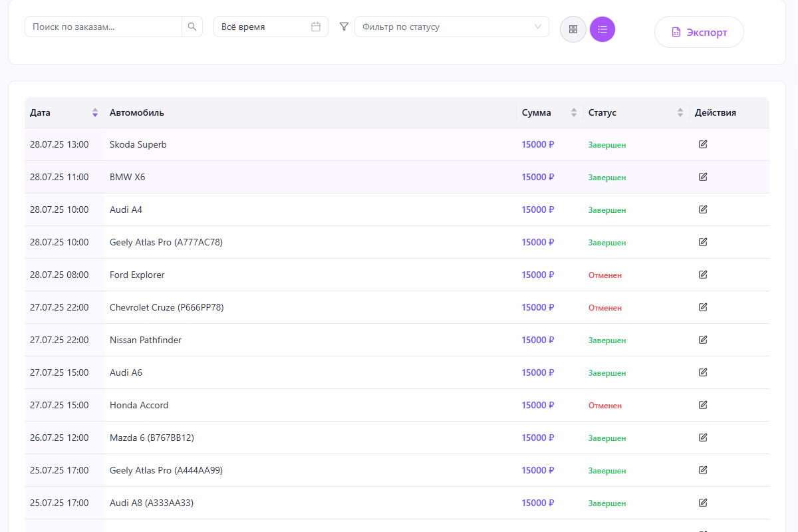Edit the Honda Accord order
The image size is (798, 532).
tap(703, 405)
